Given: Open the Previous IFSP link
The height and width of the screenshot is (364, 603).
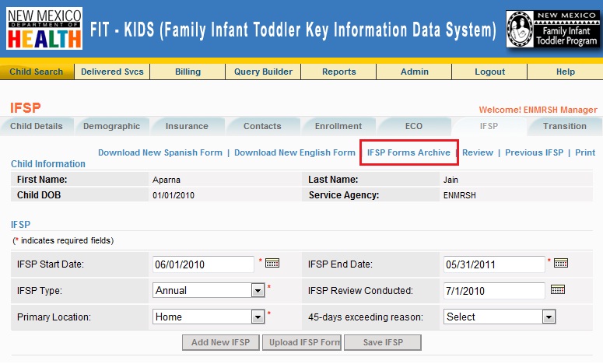Looking at the screenshot, I should coord(535,152).
